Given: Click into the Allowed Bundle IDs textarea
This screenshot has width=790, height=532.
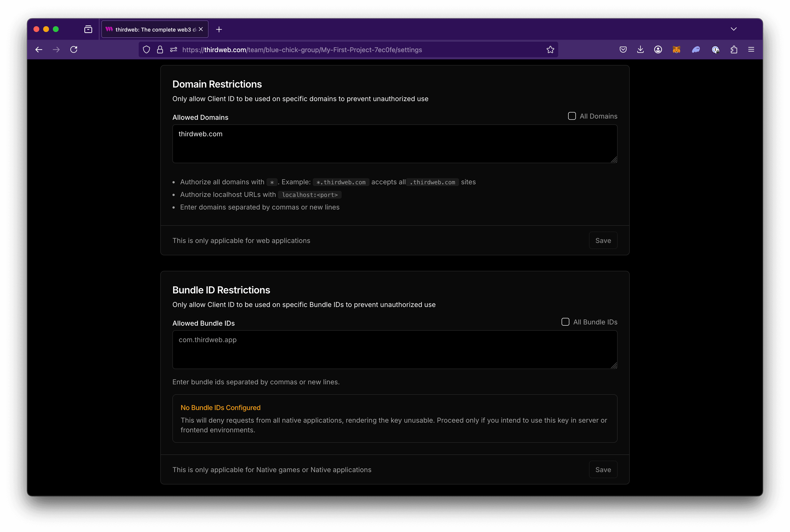Looking at the screenshot, I should [395, 349].
